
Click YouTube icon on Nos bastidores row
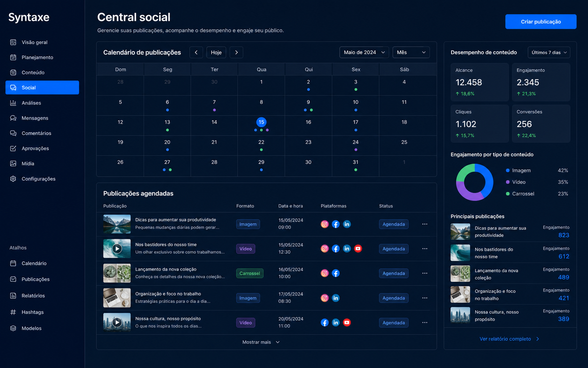pyautogui.click(x=358, y=249)
